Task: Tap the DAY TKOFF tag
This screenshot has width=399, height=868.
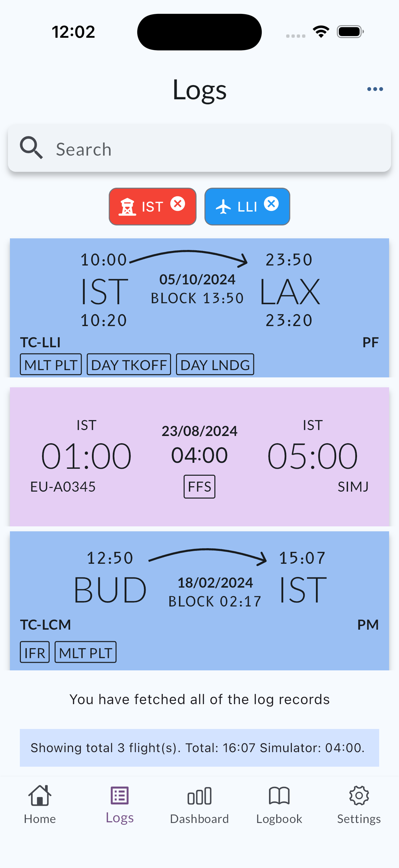Action: click(x=129, y=364)
